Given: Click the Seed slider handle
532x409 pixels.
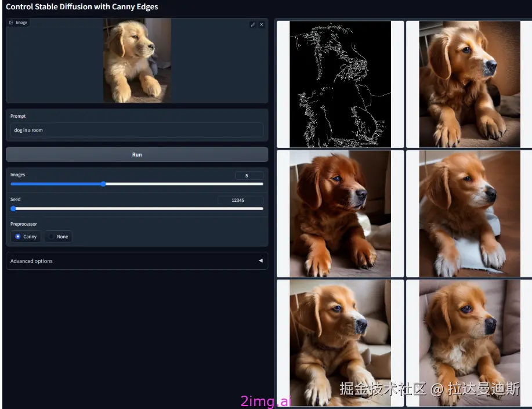Looking at the screenshot, I should click(13, 209).
